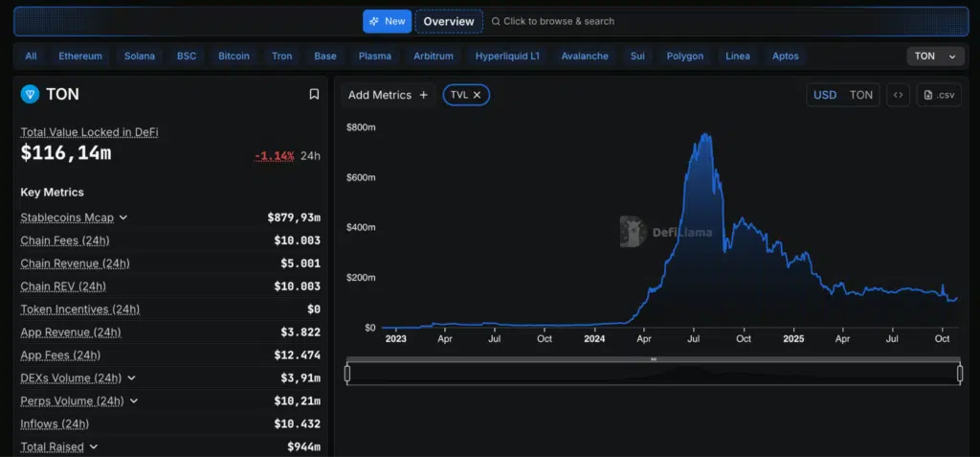Select the All chains tab
The width and height of the screenshot is (980, 457).
(31, 57)
